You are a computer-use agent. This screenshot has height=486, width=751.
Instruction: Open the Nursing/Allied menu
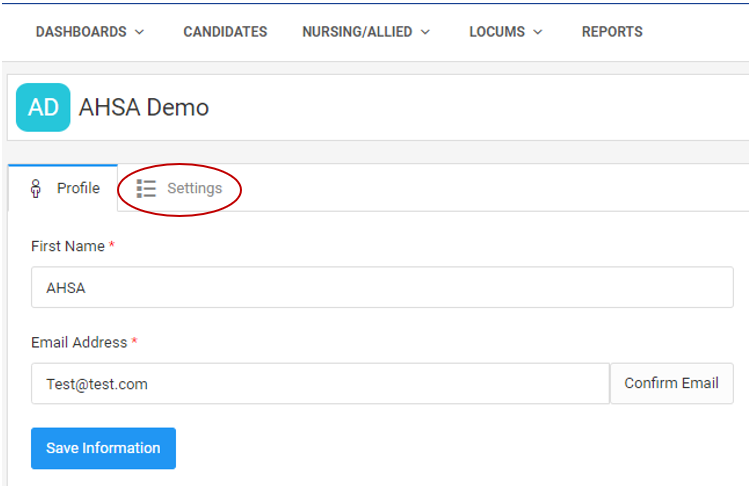(358, 32)
